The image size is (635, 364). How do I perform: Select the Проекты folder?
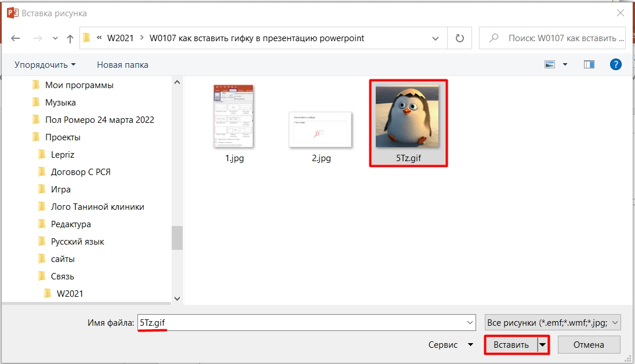(63, 137)
